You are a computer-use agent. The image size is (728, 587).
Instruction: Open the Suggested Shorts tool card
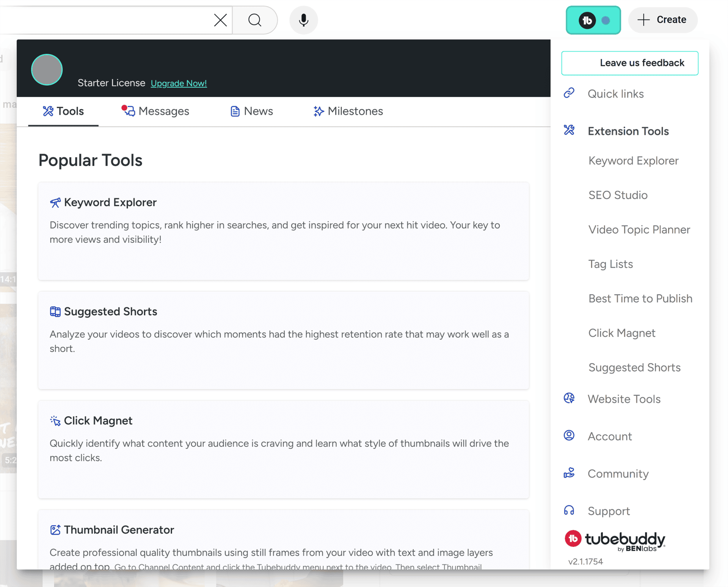[284, 340]
